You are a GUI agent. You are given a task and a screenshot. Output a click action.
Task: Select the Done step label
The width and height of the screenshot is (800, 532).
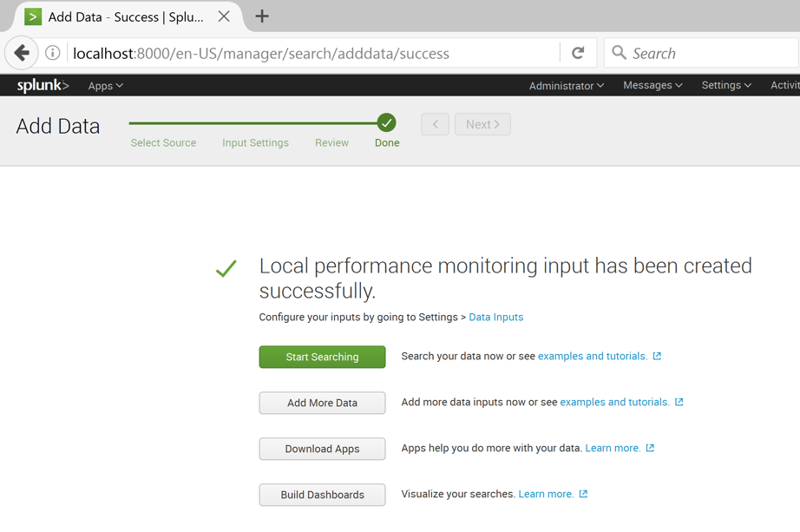387,143
